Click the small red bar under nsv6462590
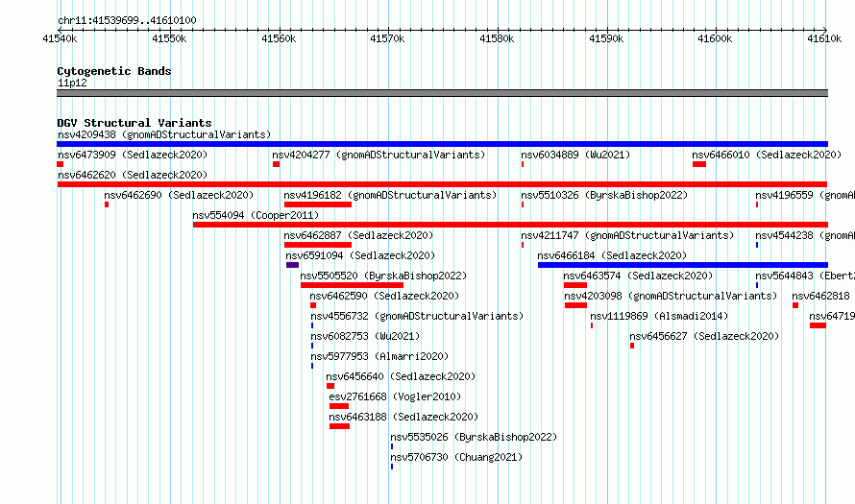The image size is (855, 504). [x=313, y=305]
